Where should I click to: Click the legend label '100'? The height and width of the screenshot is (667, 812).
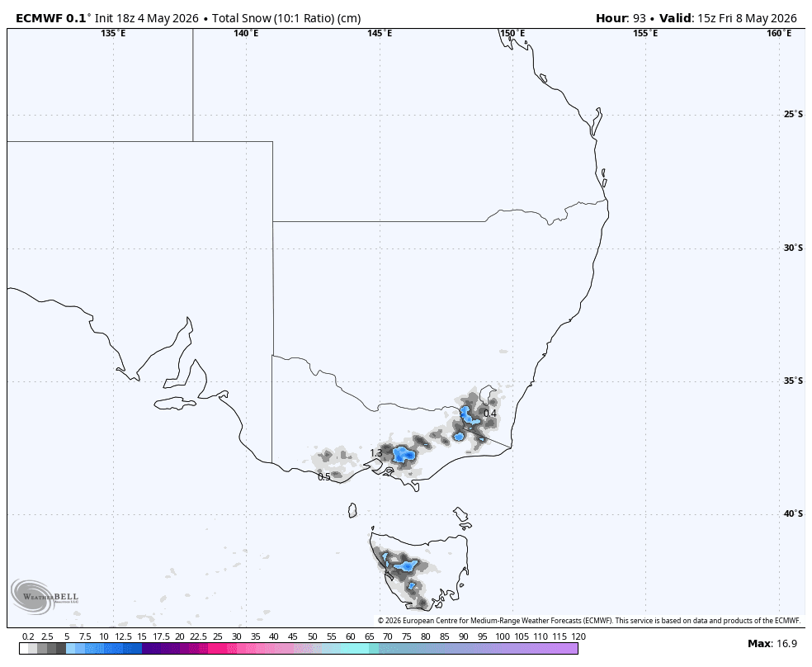pos(503,636)
